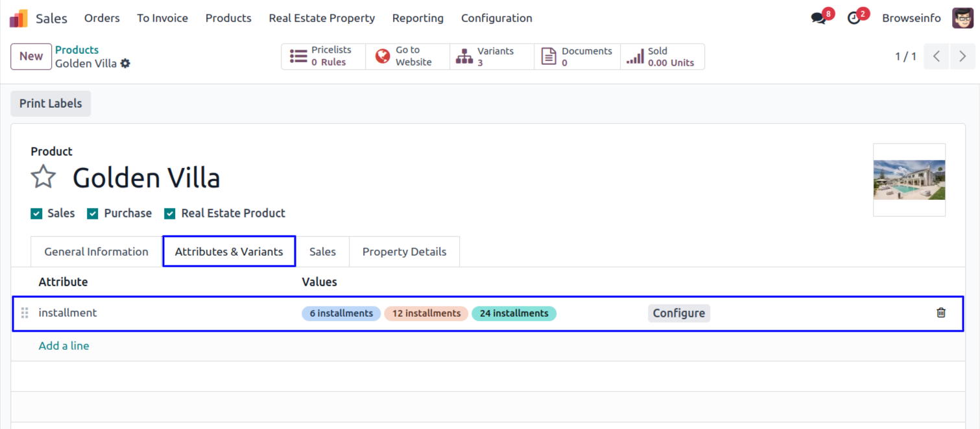This screenshot has width=980, height=429.
Task: Uncheck the Sales checkbox
Action: [37, 214]
